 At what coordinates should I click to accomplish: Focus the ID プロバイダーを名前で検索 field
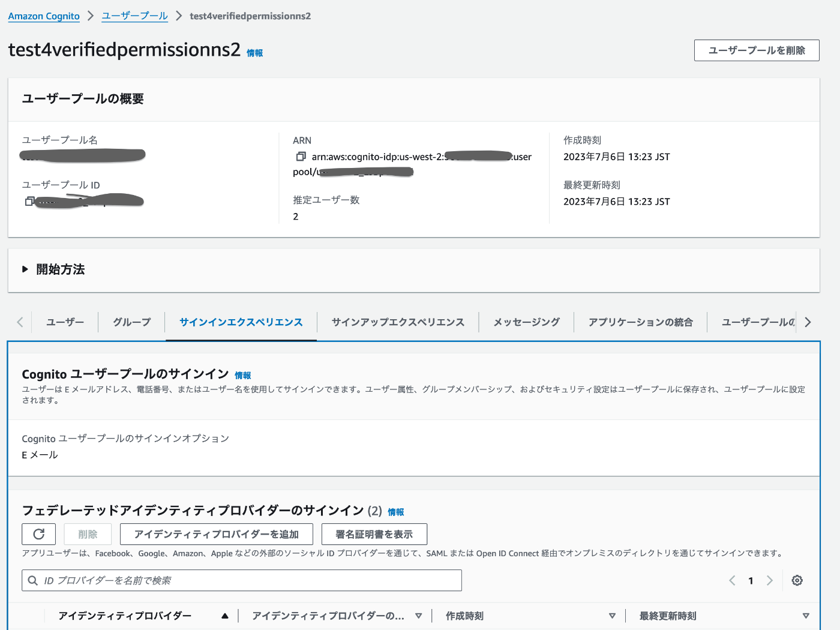242,580
